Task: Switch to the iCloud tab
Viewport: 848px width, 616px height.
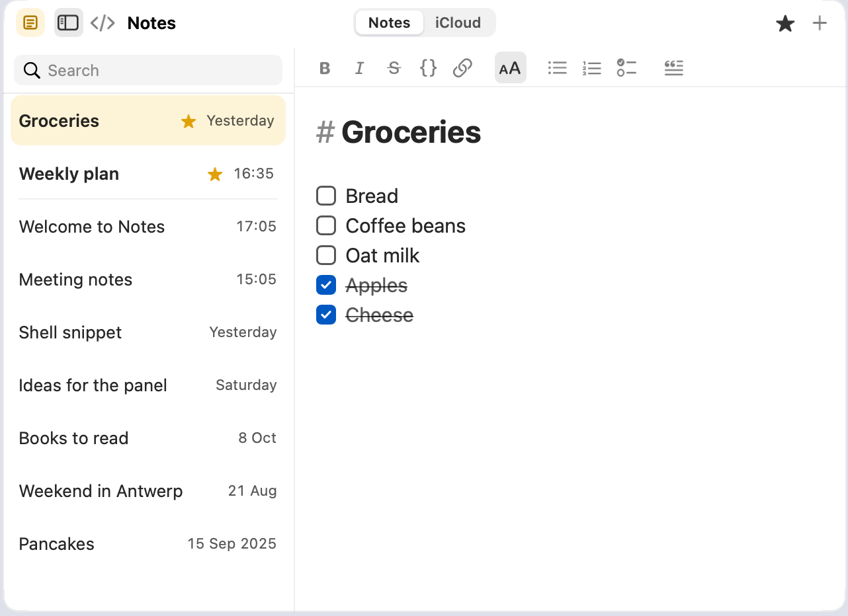Action: [458, 23]
